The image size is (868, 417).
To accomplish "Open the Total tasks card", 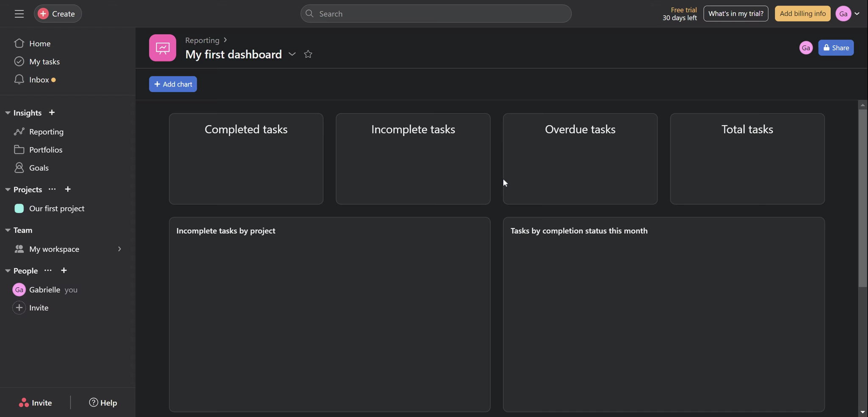I will (x=747, y=159).
